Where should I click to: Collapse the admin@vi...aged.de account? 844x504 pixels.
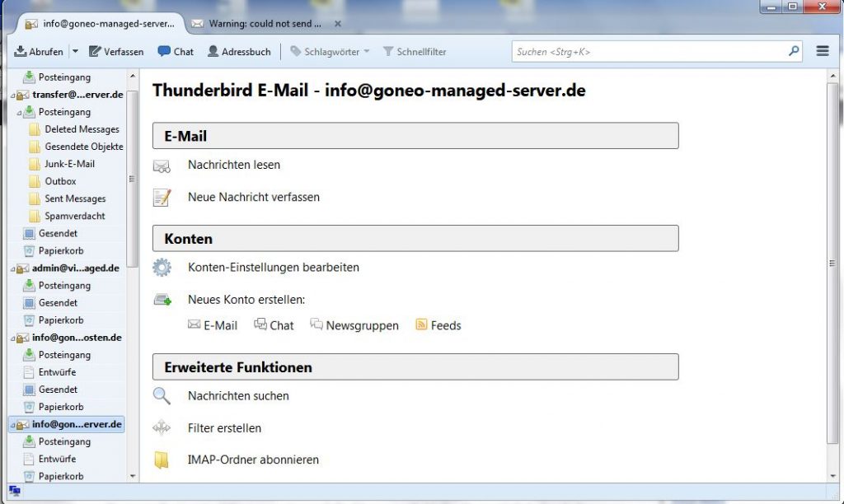pos(13,268)
